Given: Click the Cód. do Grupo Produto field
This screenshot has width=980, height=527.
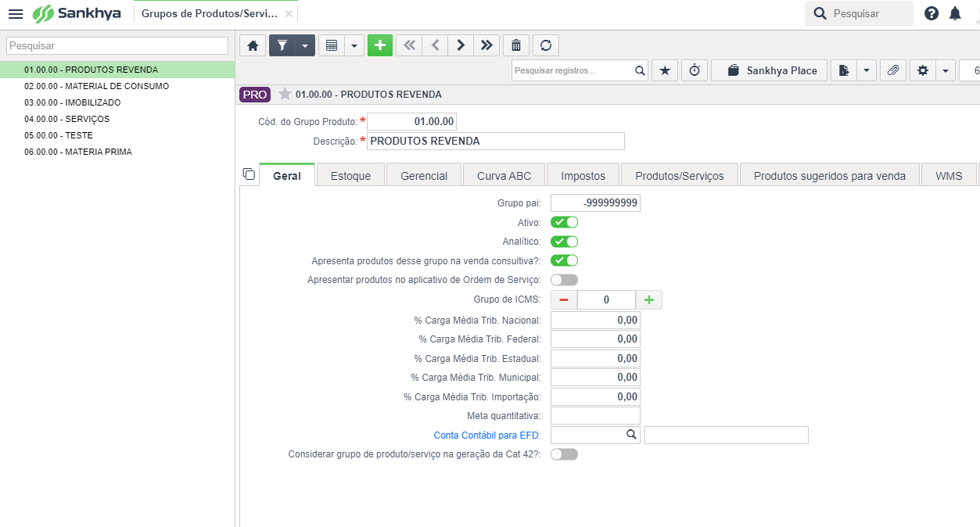Looking at the screenshot, I should (x=411, y=122).
